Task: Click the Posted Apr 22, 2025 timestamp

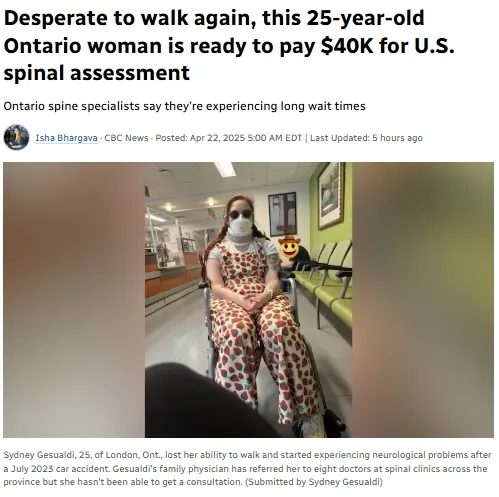Action: click(x=229, y=138)
